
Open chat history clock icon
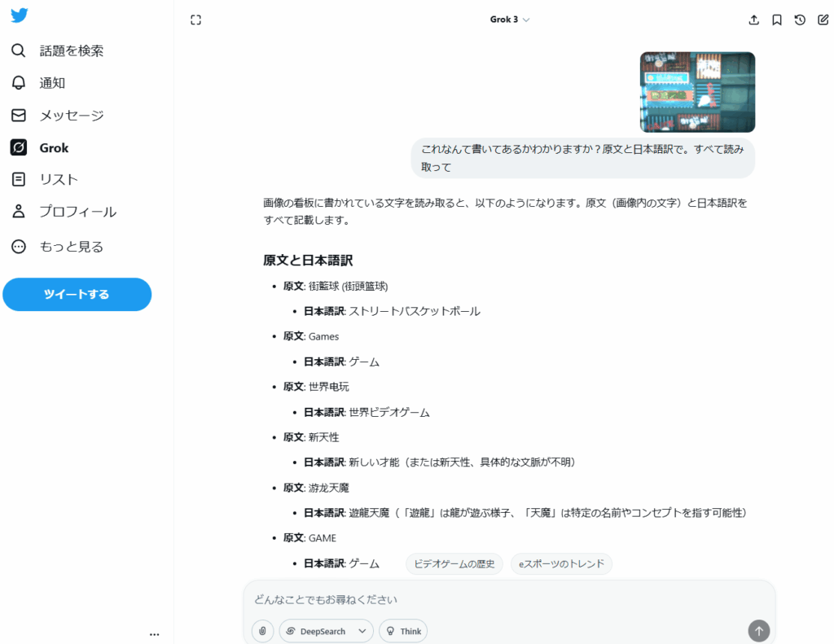(x=800, y=20)
